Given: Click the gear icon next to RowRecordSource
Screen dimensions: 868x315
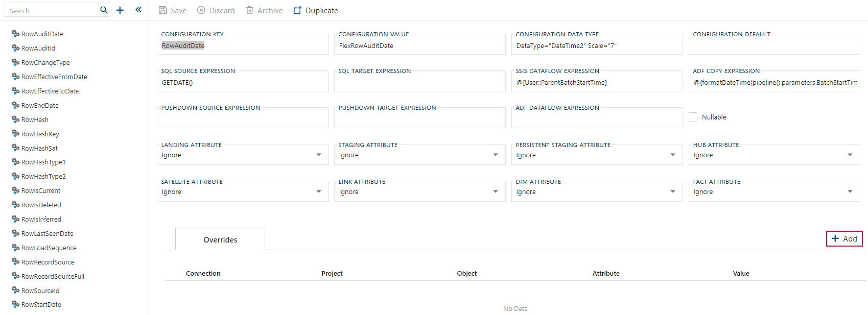Looking at the screenshot, I should coord(16,262).
